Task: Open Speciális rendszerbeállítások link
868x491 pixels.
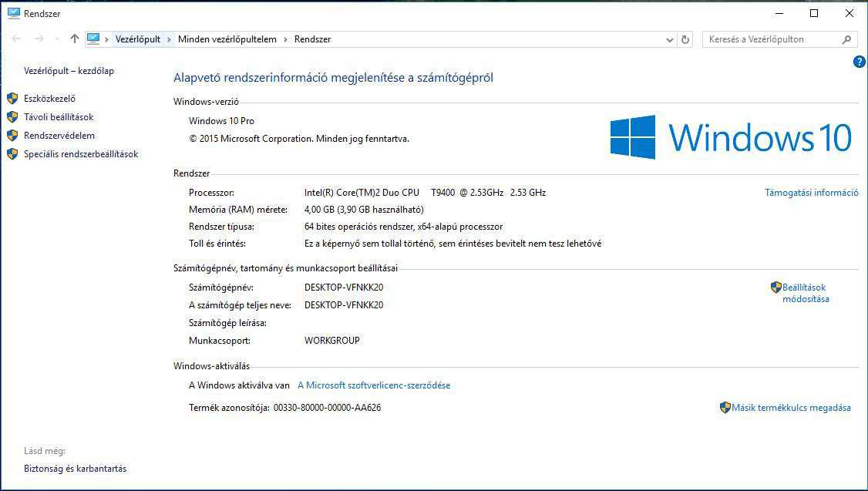Action: (81, 154)
